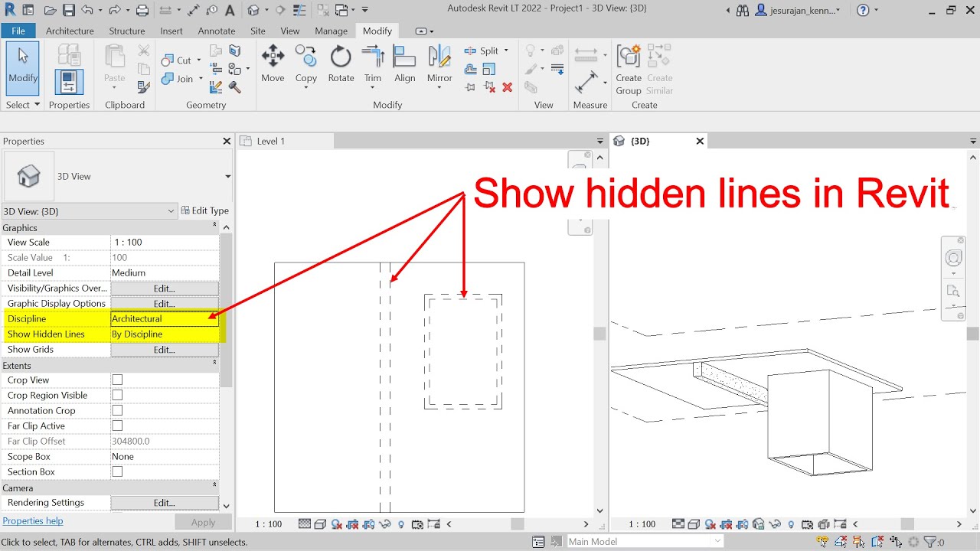
Task: Toggle the Crop View checkbox
Action: click(117, 380)
